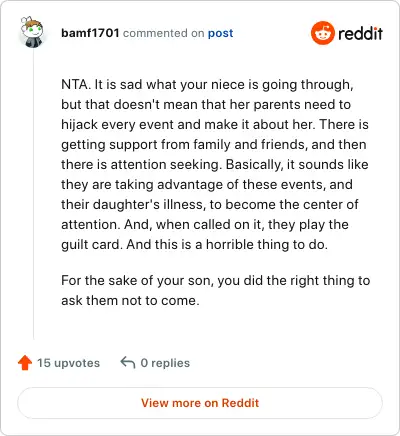Screen dimensions: 400x436
Task: Click the line mentioning "daughter's illness"
Action: [x=210, y=204]
